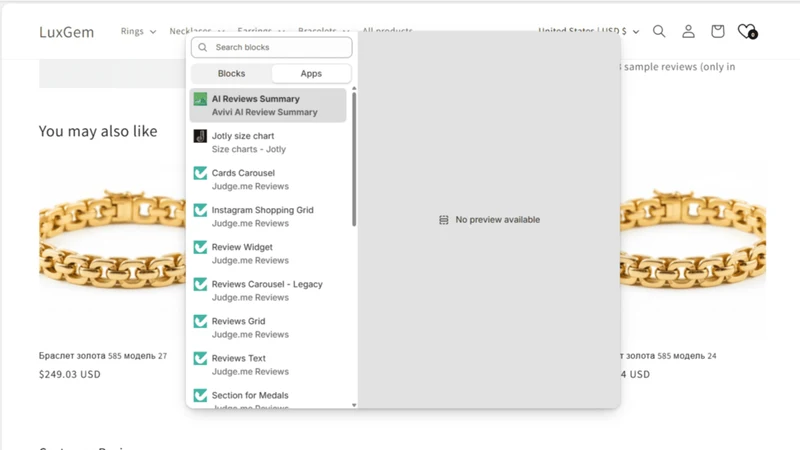This screenshot has height=450, width=800.
Task: Click the Size charts - Jotly subtitle
Action: [249, 149]
